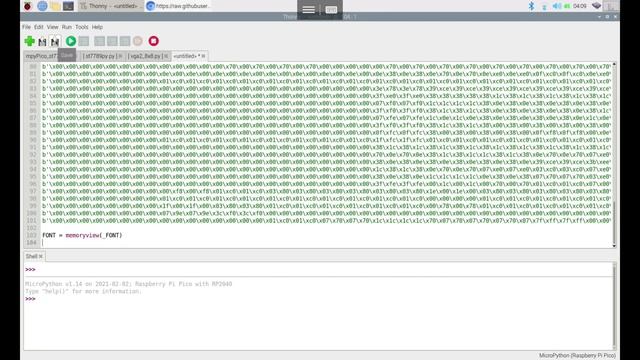The height and width of the screenshot is (360, 640).
Task: Open the File Manager folder icon
Action: pos(56,6)
